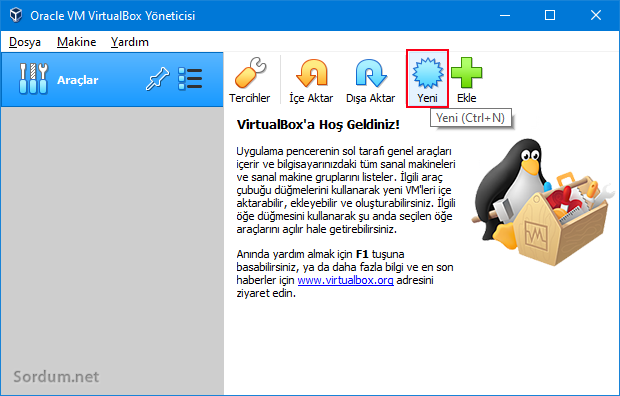The height and width of the screenshot is (396, 620).
Task: Select the Araçlar tools entry
Action: [x=112, y=80]
